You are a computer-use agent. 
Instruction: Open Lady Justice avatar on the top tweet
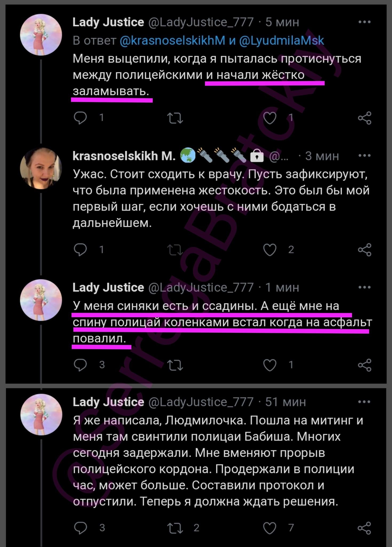pyautogui.click(x=41, y=35)
